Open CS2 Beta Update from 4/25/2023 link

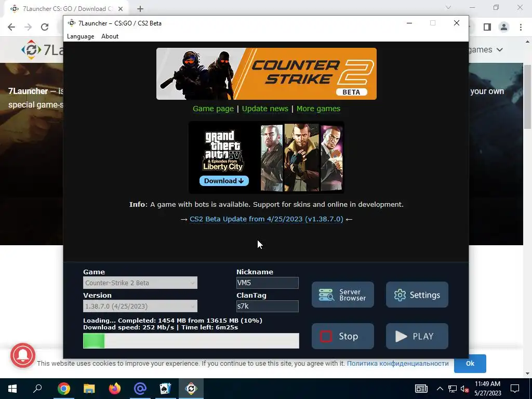click(267, 219)
